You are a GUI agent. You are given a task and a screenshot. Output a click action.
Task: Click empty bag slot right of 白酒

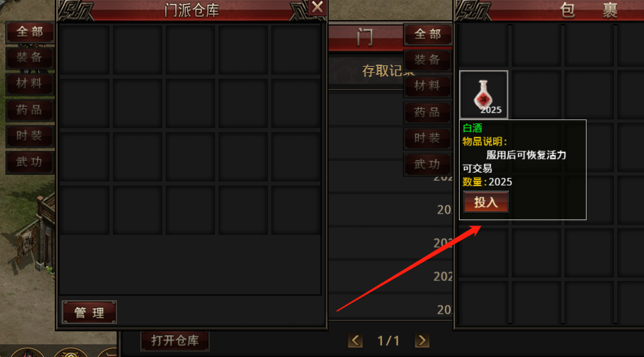click(x=536, y=94)
